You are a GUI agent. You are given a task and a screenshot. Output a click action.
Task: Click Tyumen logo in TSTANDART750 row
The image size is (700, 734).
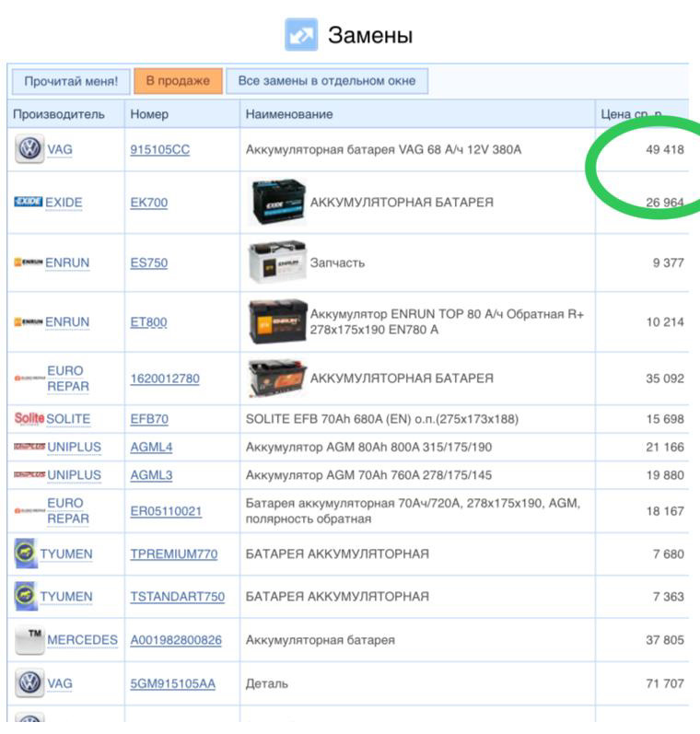pos(26,596)
